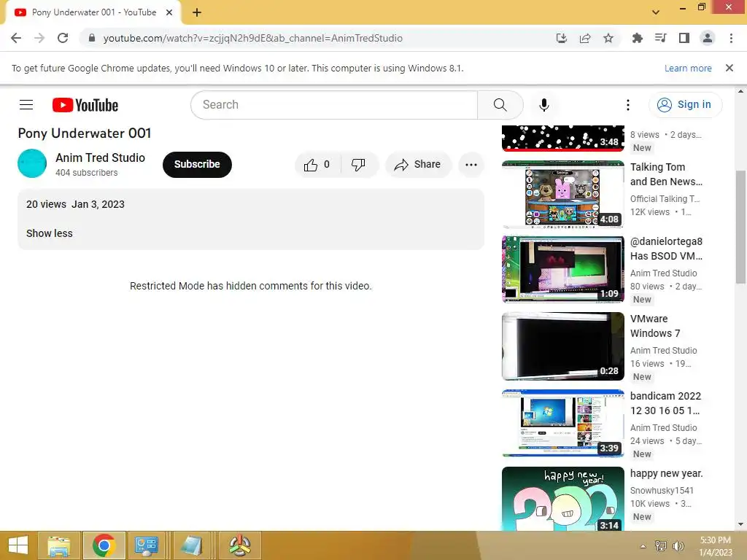
Task: Toggle the Chrome side panel icon
Action: pyautogui.click(x=684, y=38)
